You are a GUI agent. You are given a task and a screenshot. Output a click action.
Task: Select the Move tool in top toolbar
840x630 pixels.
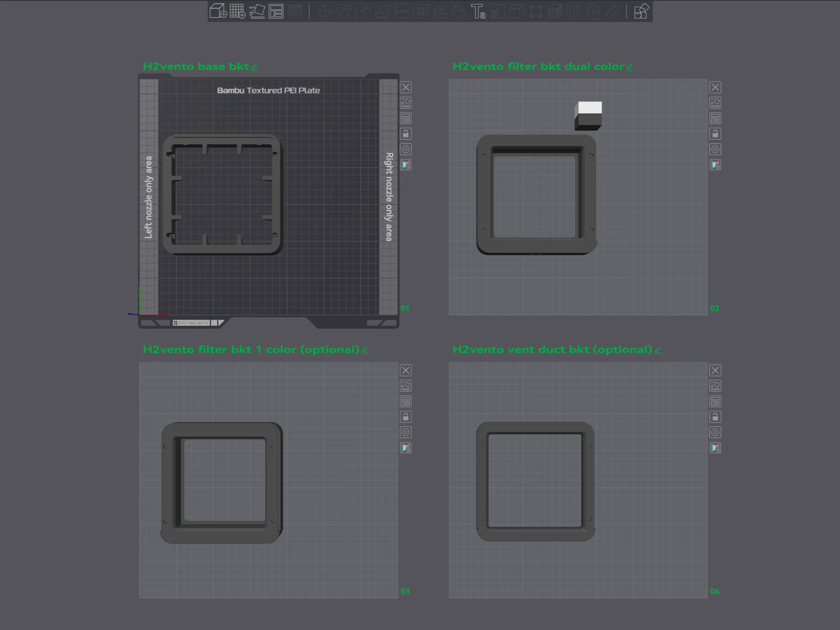[x=325, y=11]
